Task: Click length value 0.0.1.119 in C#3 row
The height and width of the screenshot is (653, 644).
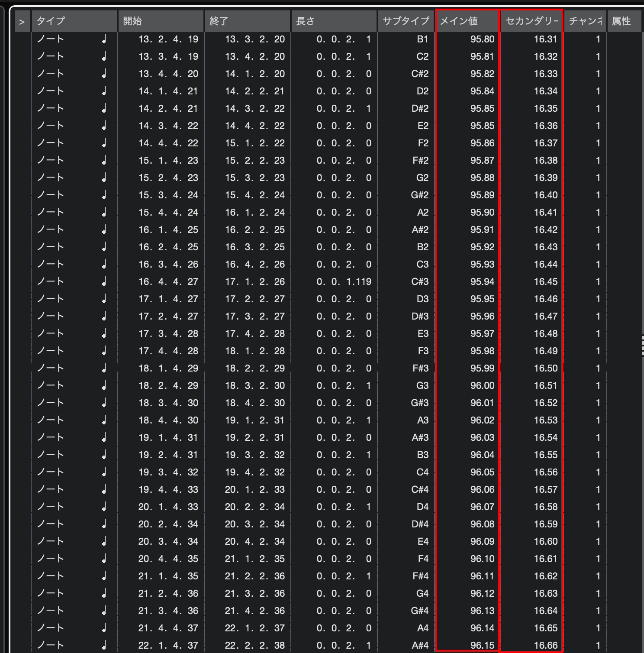Action: [x=344, y=282]
